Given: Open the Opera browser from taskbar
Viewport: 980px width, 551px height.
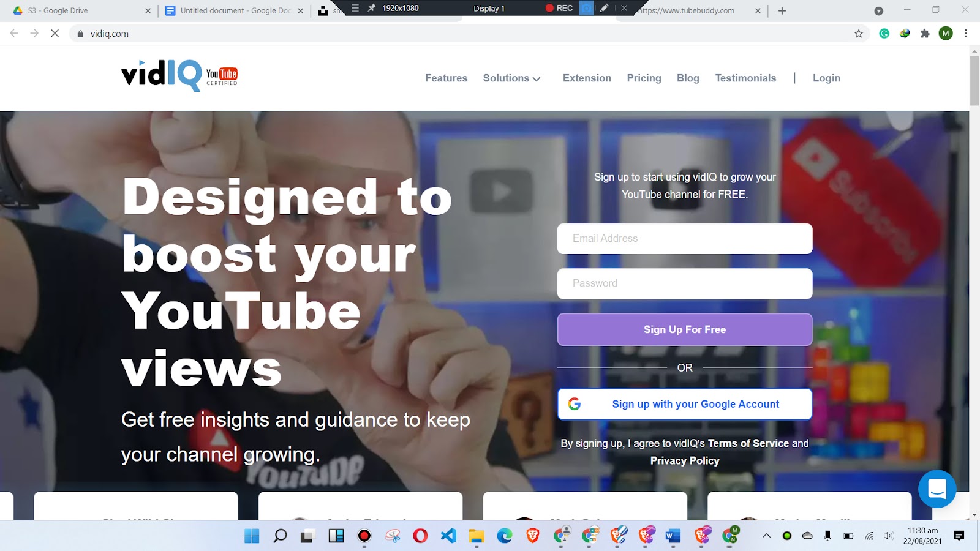Looking at the screenshot, I should click(x=420, y=536).
